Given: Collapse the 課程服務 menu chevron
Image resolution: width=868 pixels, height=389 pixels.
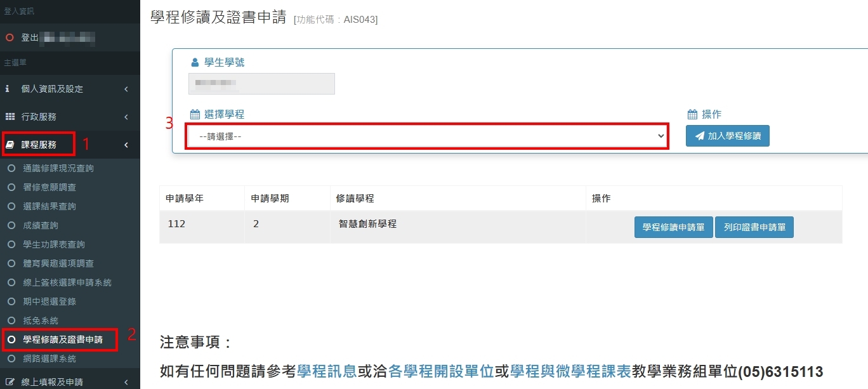Looking at the screenshot, I should tap(126, 145).
